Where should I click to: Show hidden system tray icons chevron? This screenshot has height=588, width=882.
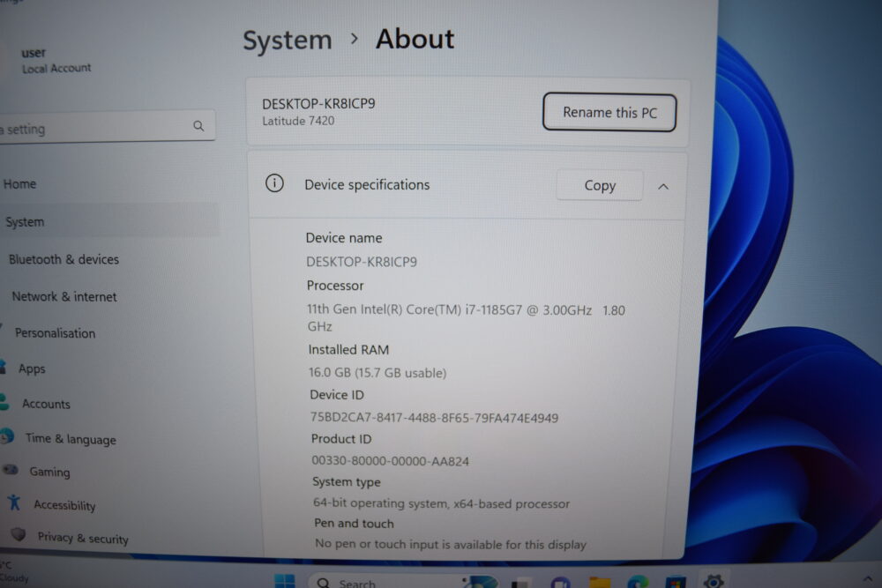(867, 578)
